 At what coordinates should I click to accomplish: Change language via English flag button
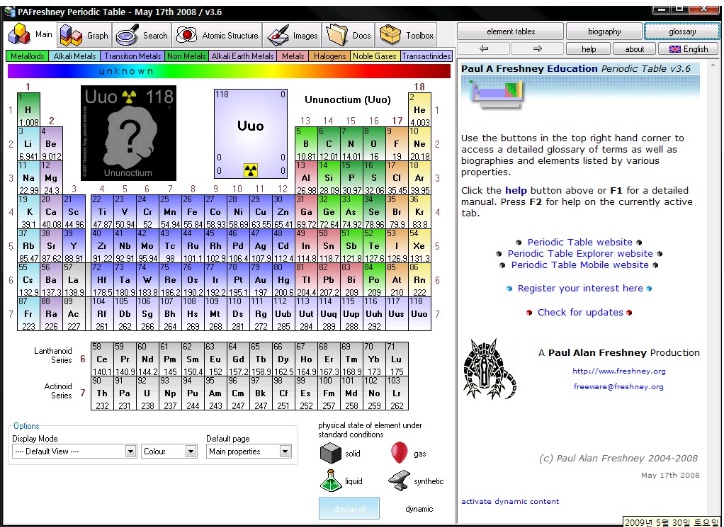[688, 49]
